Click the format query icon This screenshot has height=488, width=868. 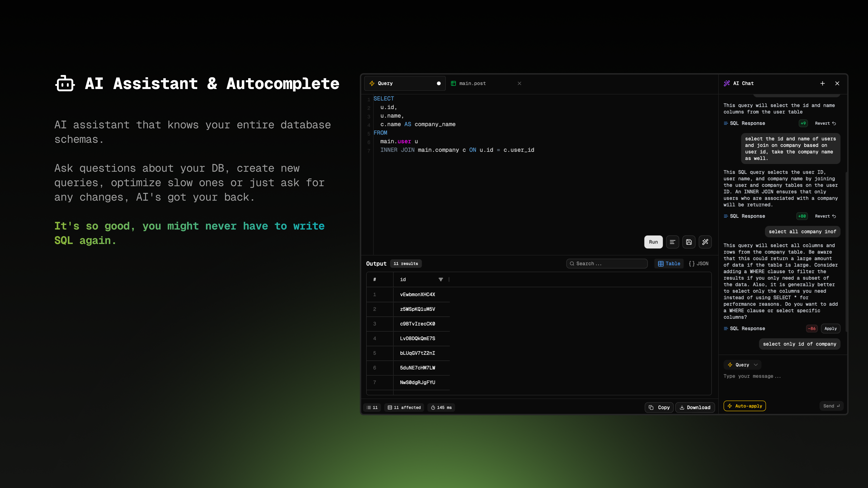(x=672, y=242)
